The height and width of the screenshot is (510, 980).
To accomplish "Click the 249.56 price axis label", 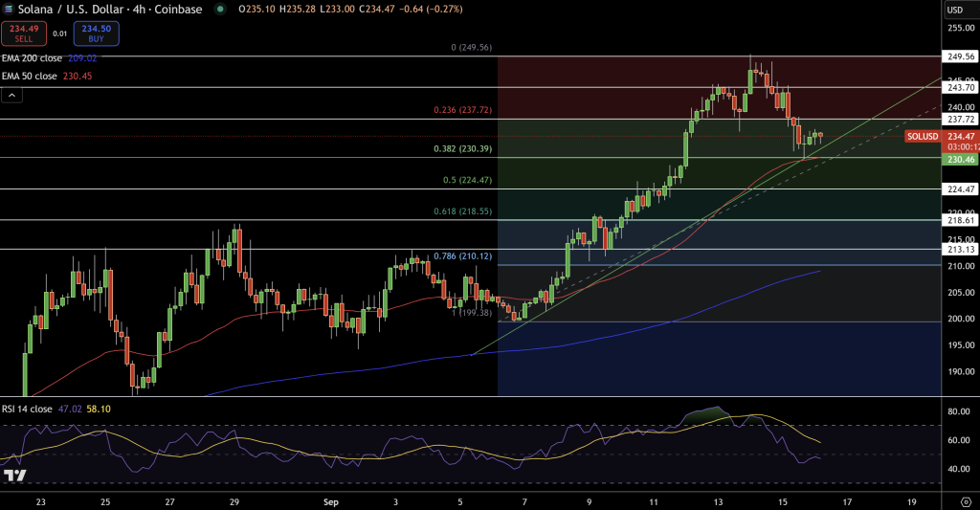I will click(961, 56).
